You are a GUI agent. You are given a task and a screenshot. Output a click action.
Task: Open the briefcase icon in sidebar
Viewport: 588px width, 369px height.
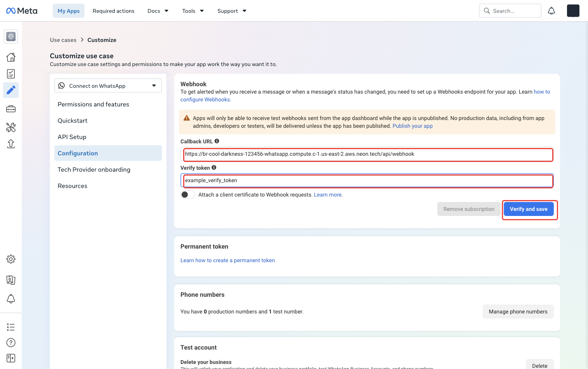pyautogui.click(x=11, y=109)
